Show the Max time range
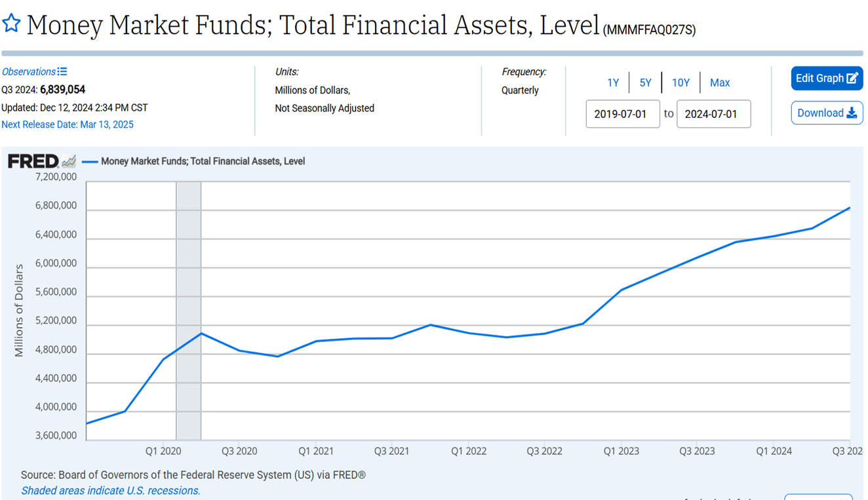This screenshot has width=868, height=500. point(720,83)
